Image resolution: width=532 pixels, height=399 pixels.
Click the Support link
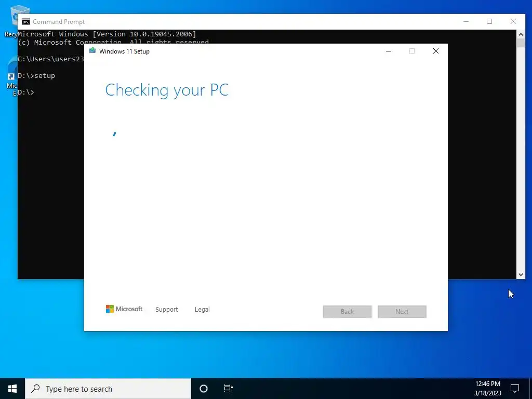point(167,310)
